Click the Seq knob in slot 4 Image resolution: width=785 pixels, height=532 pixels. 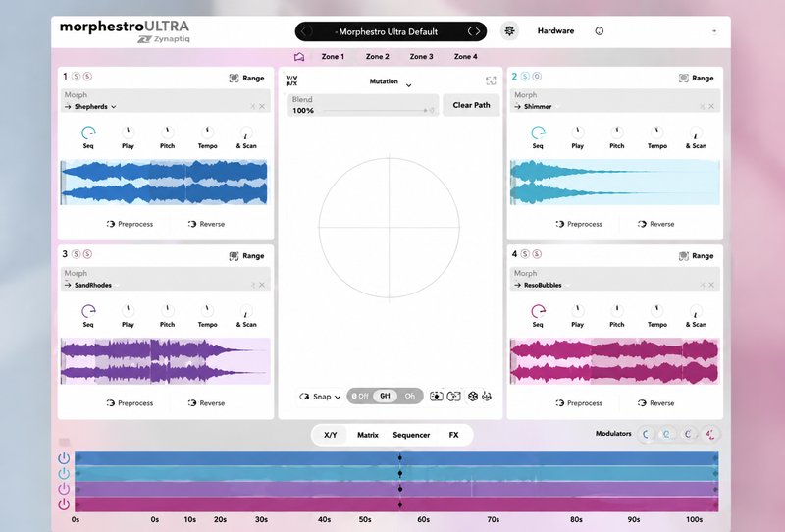point(538,311)
